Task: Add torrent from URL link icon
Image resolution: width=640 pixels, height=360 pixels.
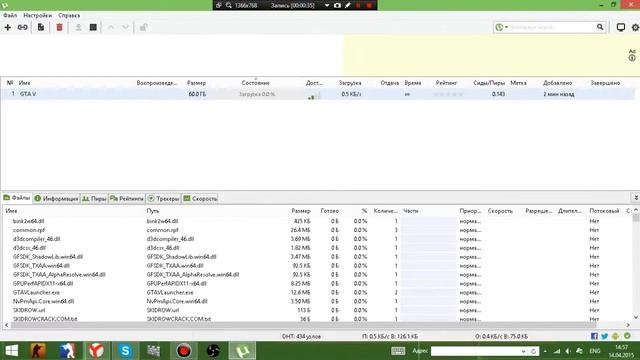Action: [x=22, y=27]
